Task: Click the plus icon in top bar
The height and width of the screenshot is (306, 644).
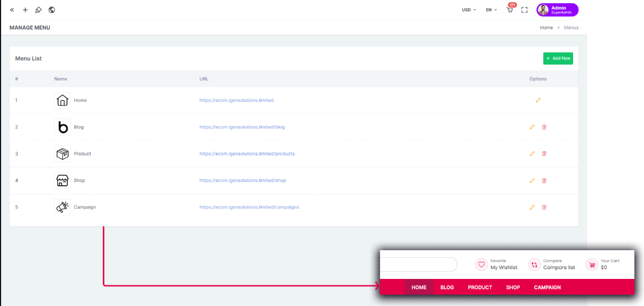Action: click(x=25, y=10)
